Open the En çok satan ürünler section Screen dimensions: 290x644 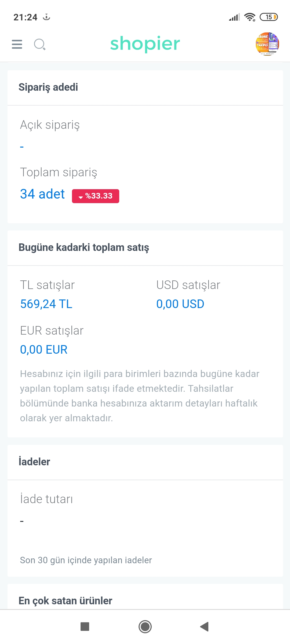point(65,601)
